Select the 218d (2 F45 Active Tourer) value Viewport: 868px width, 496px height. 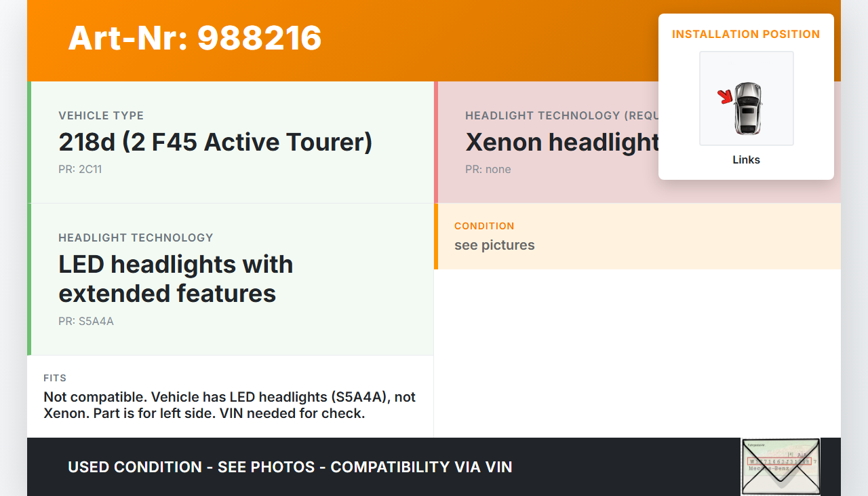215,142
